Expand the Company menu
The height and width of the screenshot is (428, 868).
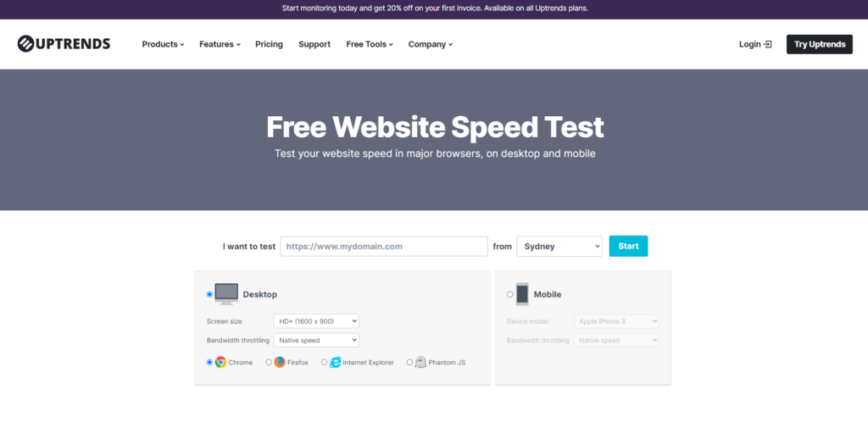[430, 44]
